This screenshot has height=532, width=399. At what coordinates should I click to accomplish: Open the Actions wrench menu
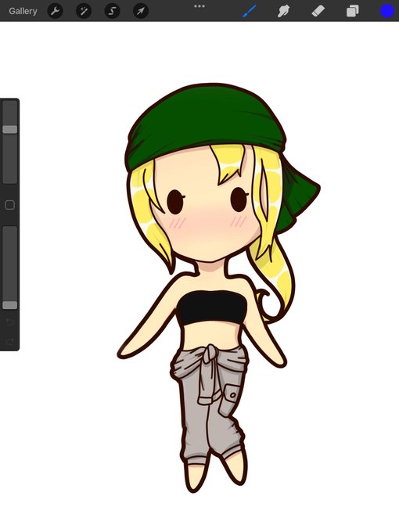coord(55,11)
